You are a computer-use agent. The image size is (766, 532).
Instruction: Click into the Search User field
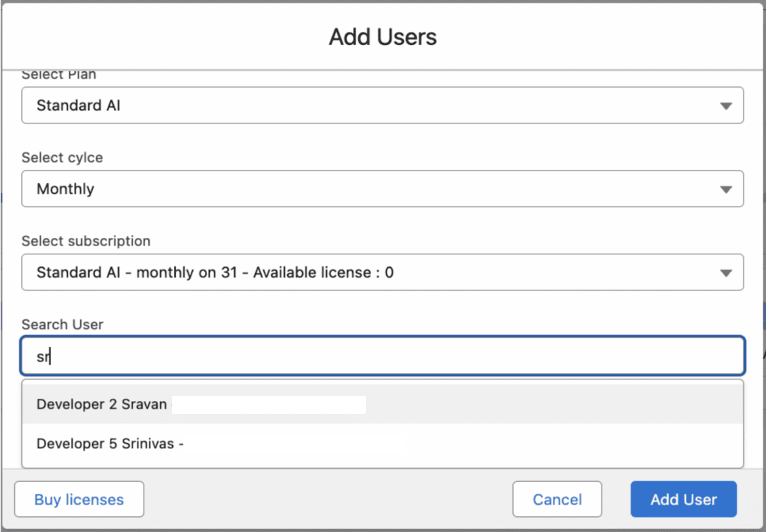(x=382, y=355)
